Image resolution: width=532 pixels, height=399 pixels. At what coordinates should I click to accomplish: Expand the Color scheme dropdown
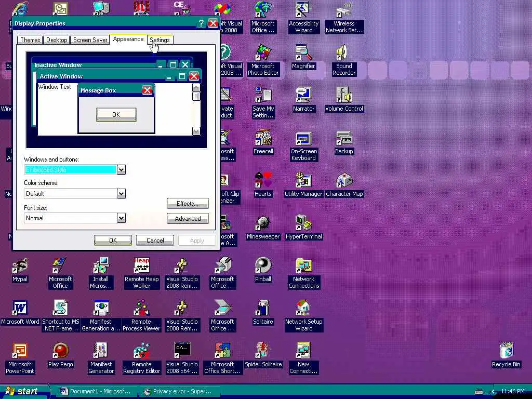pos(121,193)
